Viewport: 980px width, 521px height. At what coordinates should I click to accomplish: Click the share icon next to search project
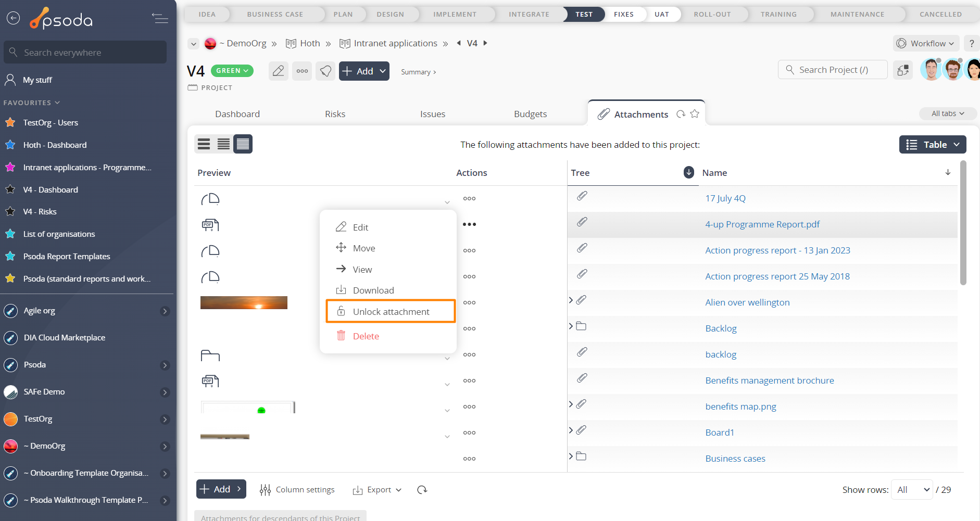point(903,70)
